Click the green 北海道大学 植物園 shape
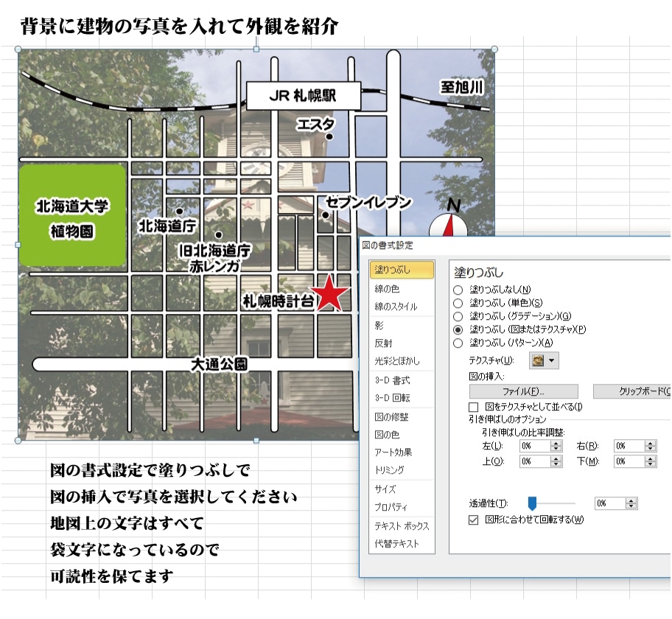The width and height of the screenshot is (672, 619). (x=72, y=214)
